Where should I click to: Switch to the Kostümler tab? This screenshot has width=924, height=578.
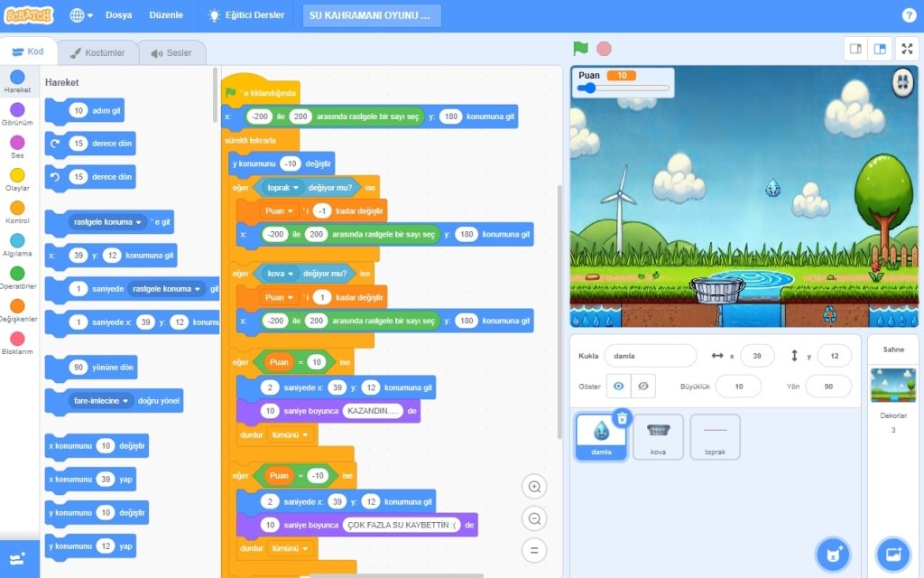pos(98,52)
